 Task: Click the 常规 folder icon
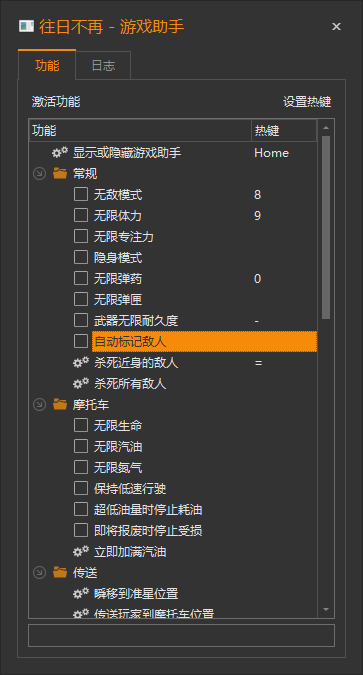click(60, 173)
